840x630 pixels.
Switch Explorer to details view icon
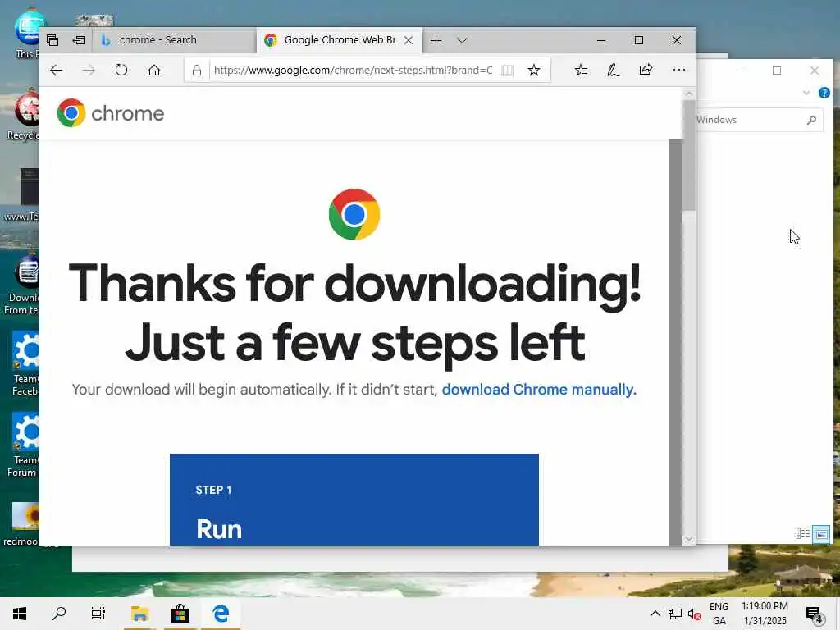(x=802, y=533)
